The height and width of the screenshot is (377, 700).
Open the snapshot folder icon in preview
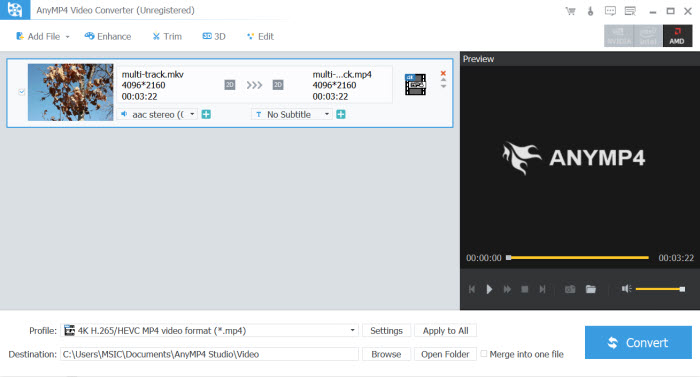pos(591,289)
